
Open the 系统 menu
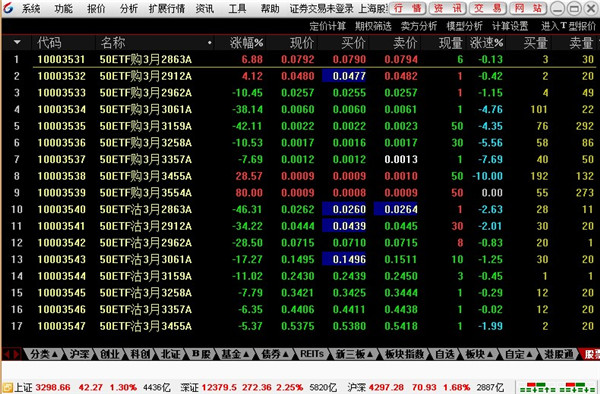click(31, 8)
